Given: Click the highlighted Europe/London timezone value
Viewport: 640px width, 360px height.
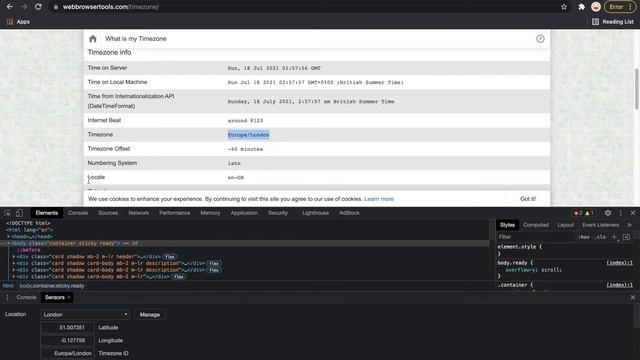Looking at the screenshot, I should click(248, 135).
